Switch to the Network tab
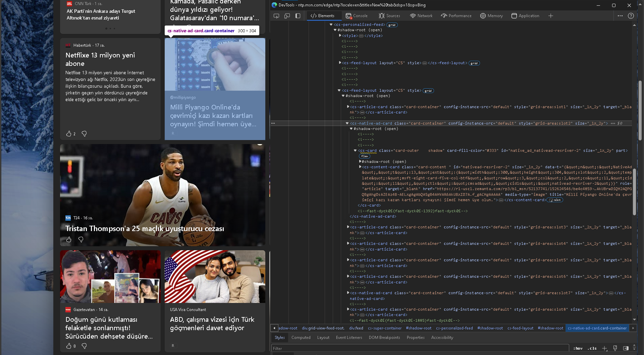The width and height of the screenshot is (644, 355). (x=421, y=16)
